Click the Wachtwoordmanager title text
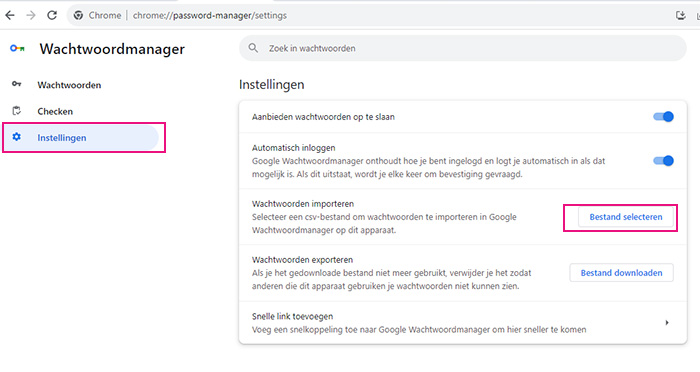 (112, 49)
